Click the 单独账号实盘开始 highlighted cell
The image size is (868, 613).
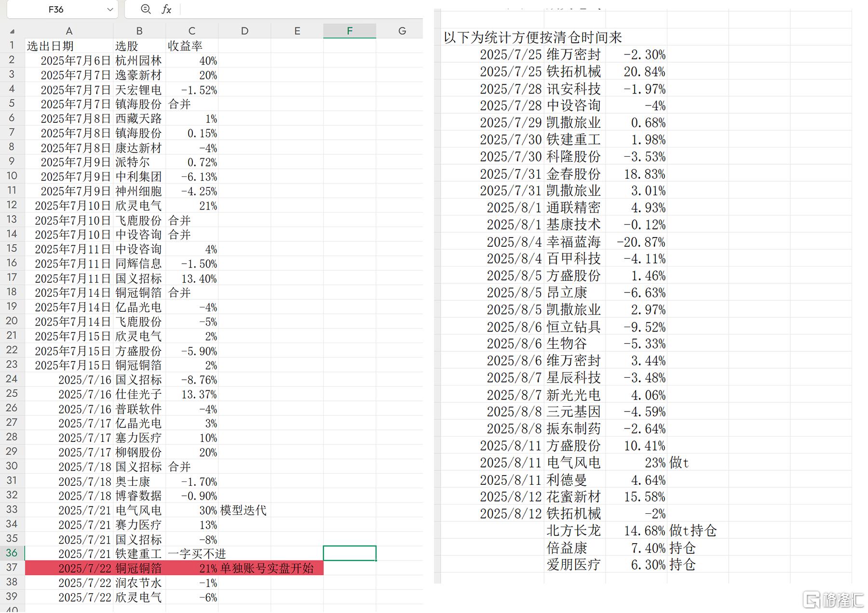click(267, 568)
